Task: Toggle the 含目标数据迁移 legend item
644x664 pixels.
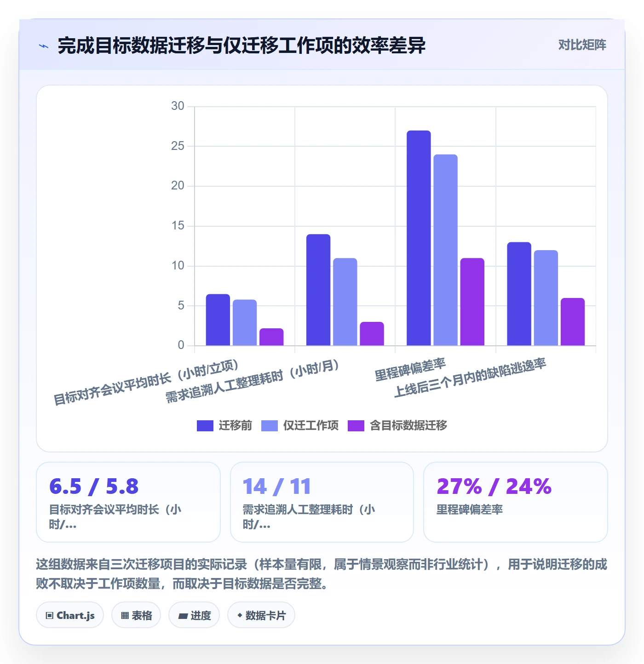Action: 397,425
